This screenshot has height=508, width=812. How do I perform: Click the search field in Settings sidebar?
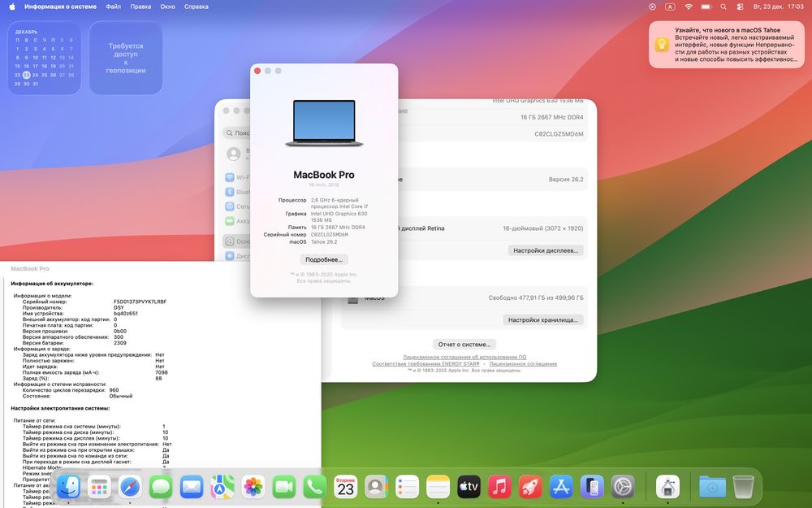(236, 133)
